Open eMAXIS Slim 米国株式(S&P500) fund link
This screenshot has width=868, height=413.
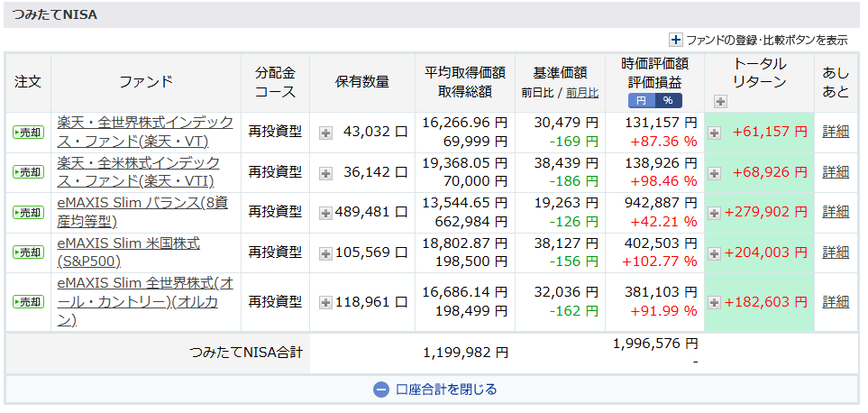pos(128,252)
